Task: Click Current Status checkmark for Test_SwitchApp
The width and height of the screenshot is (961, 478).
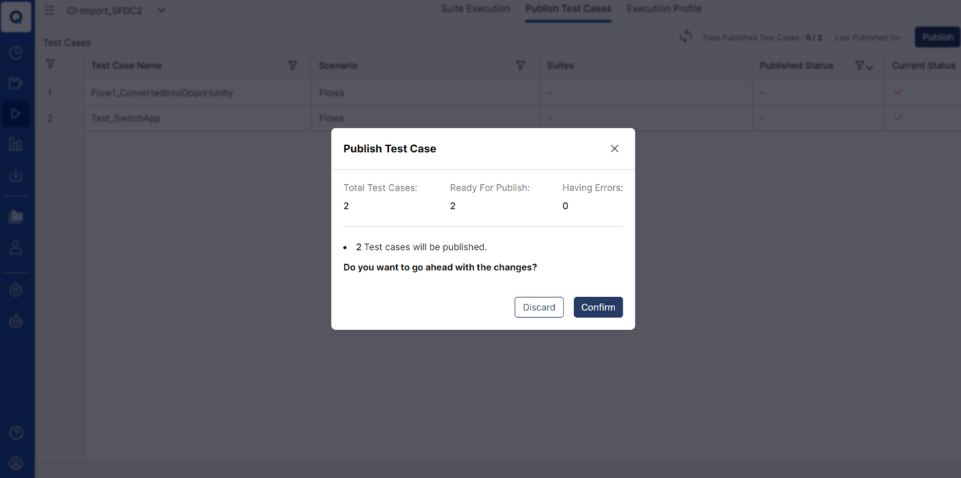Action: pos(898,117)
